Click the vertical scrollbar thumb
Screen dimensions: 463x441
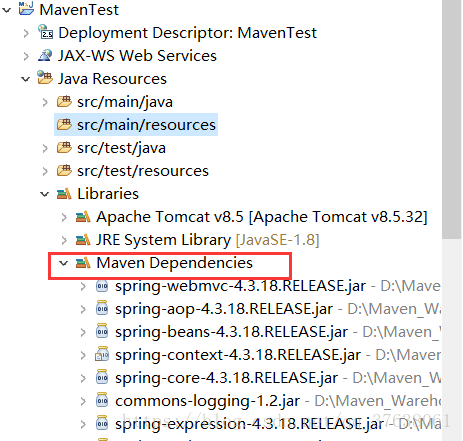452,119
